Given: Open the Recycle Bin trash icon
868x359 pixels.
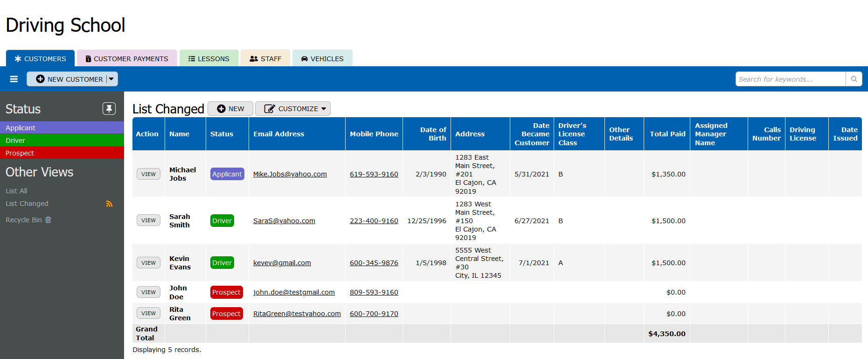Looking at the screenshot, I should click(48, 220).
